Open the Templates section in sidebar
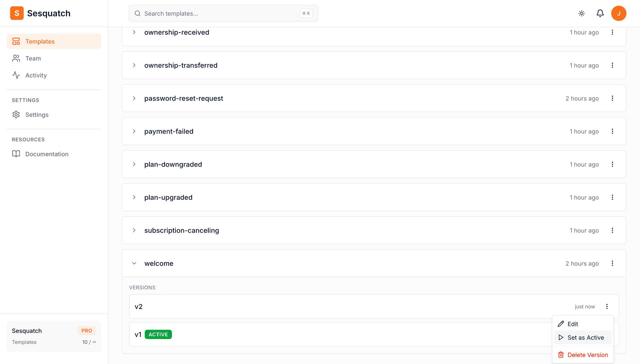Screen dimensions: 640x364 tap(40, 41)
